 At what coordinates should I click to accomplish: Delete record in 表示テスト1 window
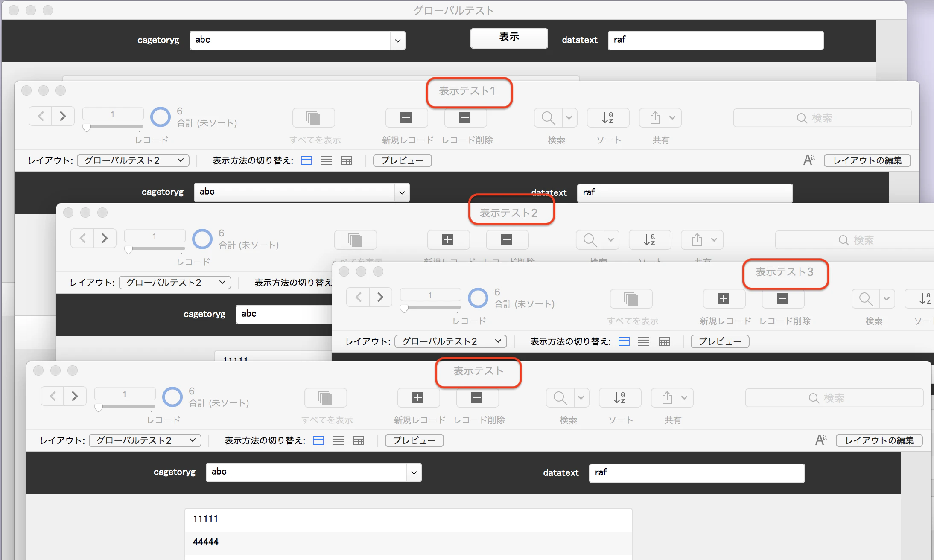coord(465,118)
